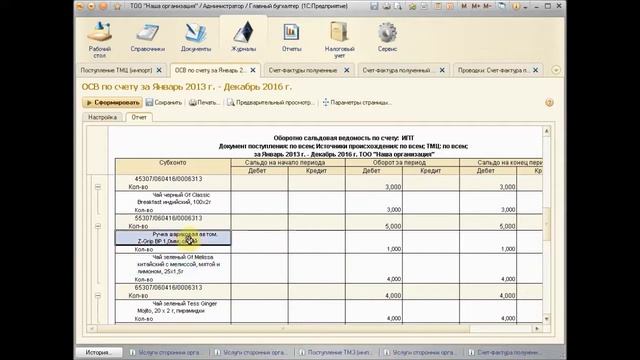Click the Сальдо на начало периода header
This screenshot has height=360, width=640.
click(288, 162)
